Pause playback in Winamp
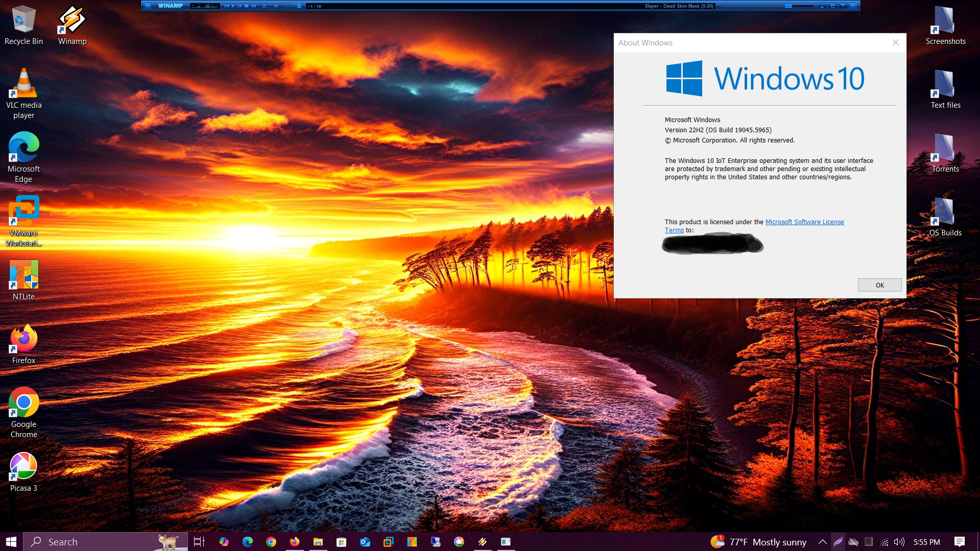Viewport: 980px width, 551px height. [x=240, y=6]
